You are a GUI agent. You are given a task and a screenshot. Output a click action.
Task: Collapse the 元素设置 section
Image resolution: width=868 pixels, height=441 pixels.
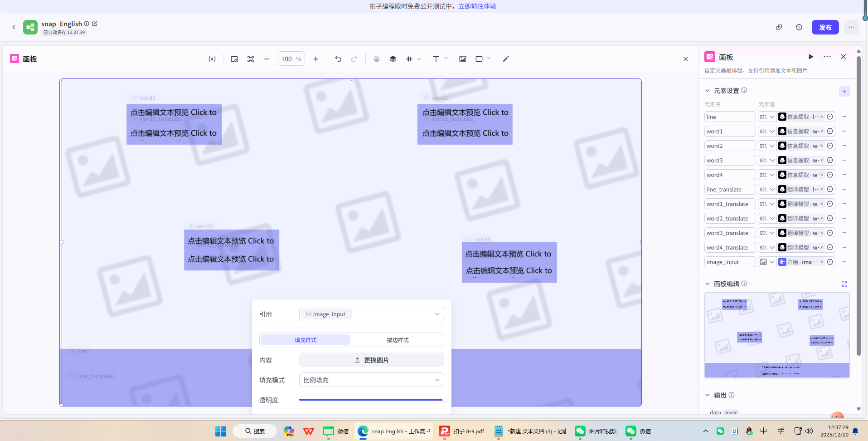pyautogui.click(x=708, y=91)
